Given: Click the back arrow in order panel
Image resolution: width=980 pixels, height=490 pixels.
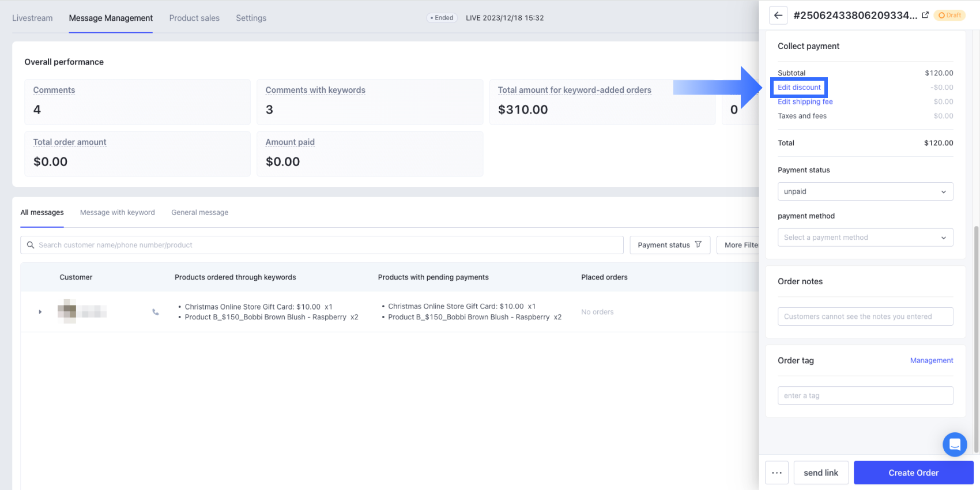Looking at the screenshot, I should point(778,16).
